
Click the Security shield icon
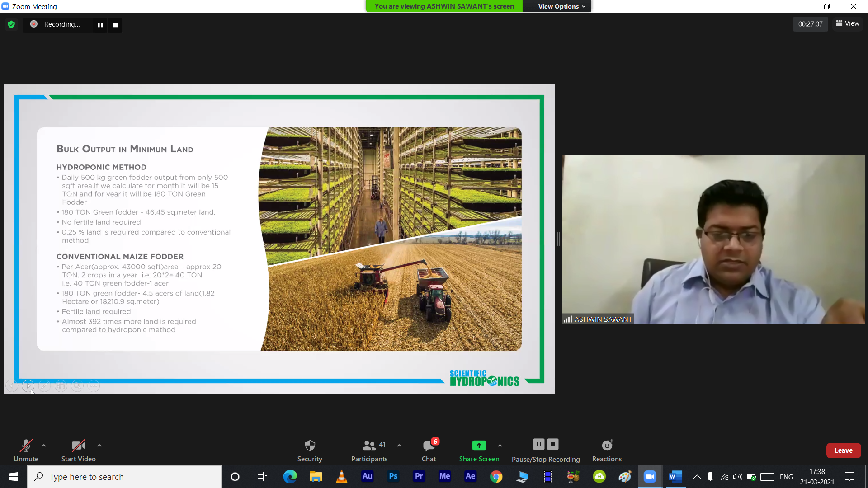pyautogui.click(x=310, y=446)
